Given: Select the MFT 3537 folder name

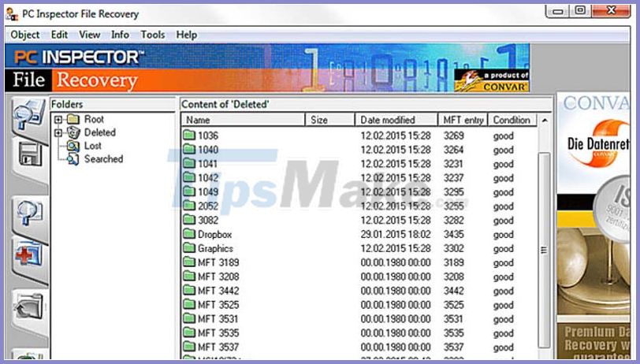Looking at the screenshot, I should 218,347.
